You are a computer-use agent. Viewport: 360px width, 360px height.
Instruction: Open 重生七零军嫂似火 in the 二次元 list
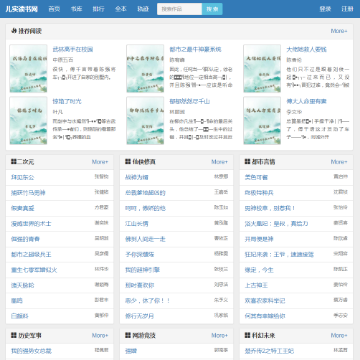click(x=34, y=270)
